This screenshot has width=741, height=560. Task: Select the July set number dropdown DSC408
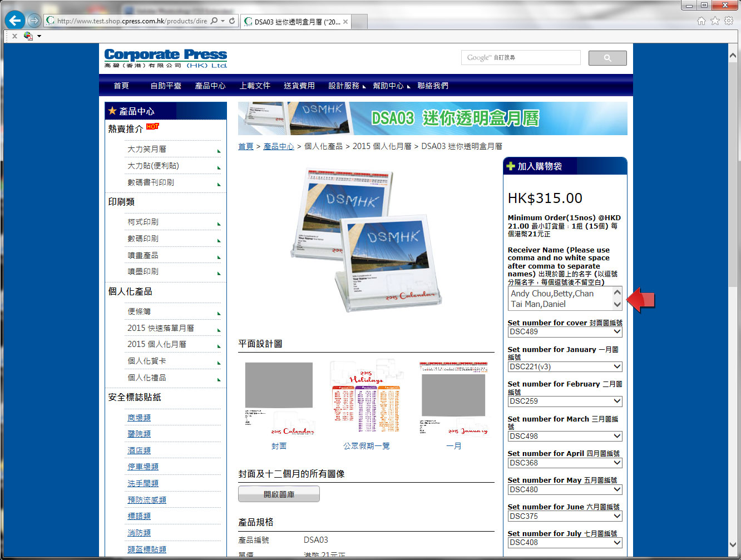tap(565, 543)
